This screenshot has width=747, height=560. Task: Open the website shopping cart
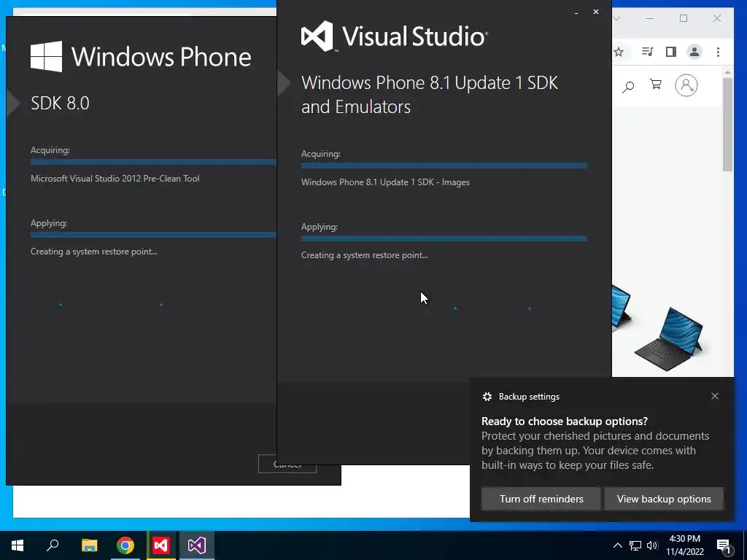click(656, 85)
